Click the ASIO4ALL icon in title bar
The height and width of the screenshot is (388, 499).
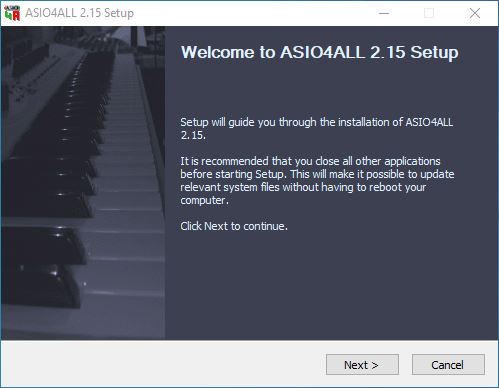pyautogui.click(x=12, y=13)
